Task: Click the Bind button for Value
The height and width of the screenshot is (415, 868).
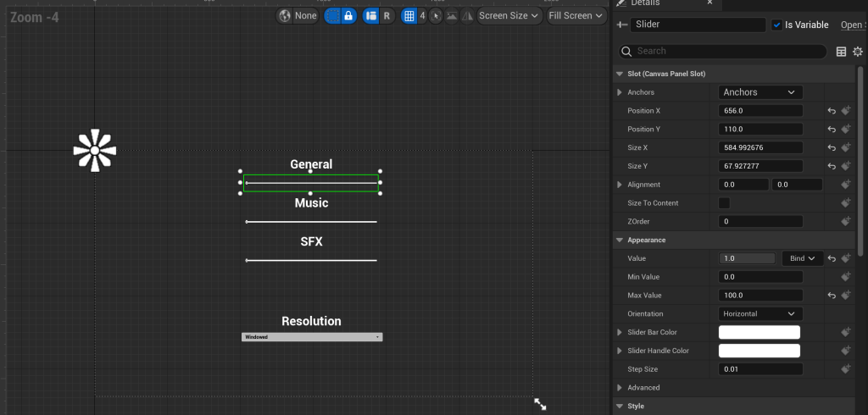Action: [802, 258]
